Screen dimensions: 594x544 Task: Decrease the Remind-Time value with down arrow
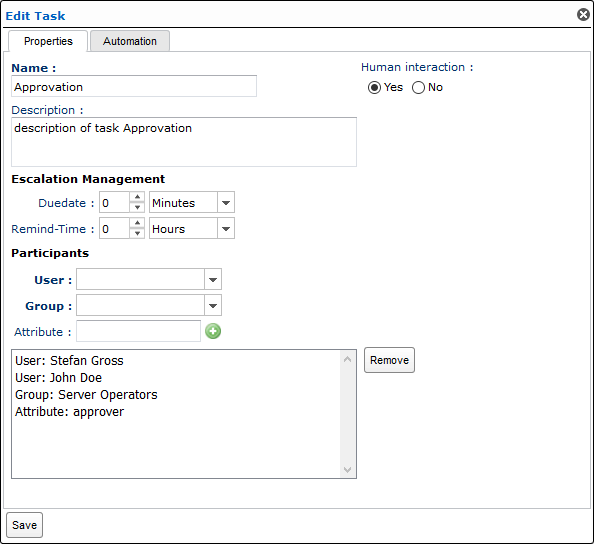click(x=137, y=233)
